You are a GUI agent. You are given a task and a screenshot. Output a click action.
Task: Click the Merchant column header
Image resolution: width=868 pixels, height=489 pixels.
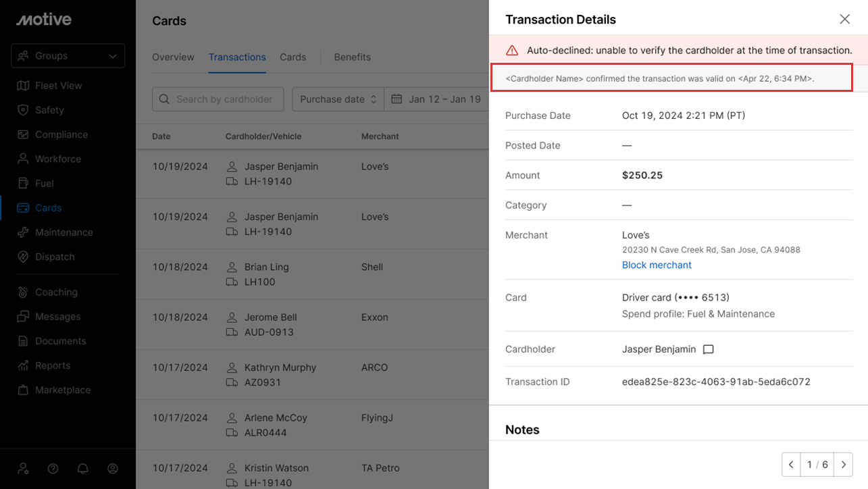click(x=380, y=136)
